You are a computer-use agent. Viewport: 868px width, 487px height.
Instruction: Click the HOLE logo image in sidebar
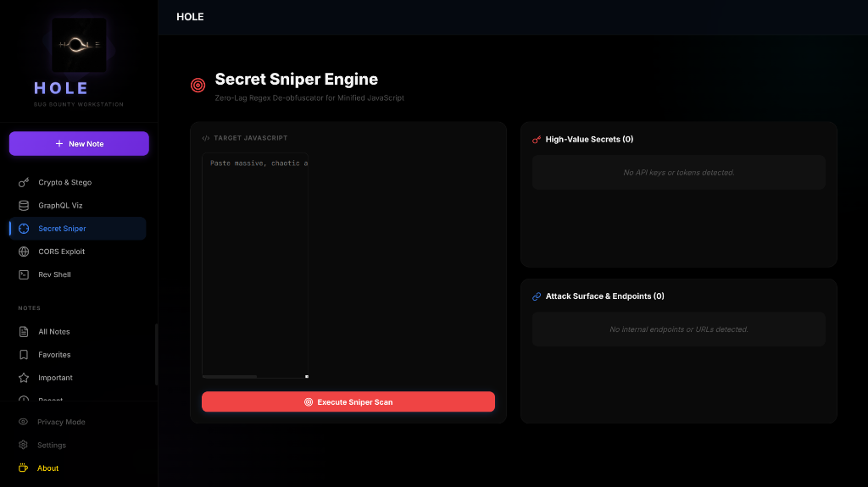79,45
